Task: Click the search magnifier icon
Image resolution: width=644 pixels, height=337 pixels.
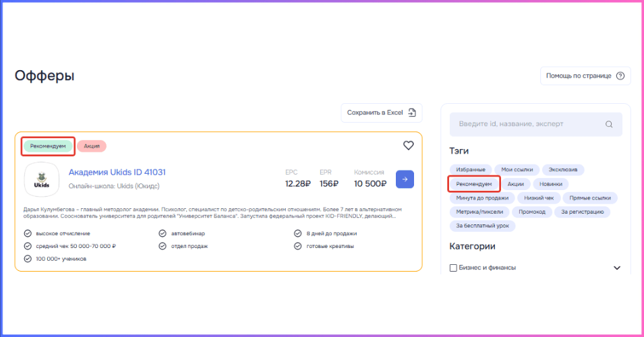Action: [x=609, y=124]
